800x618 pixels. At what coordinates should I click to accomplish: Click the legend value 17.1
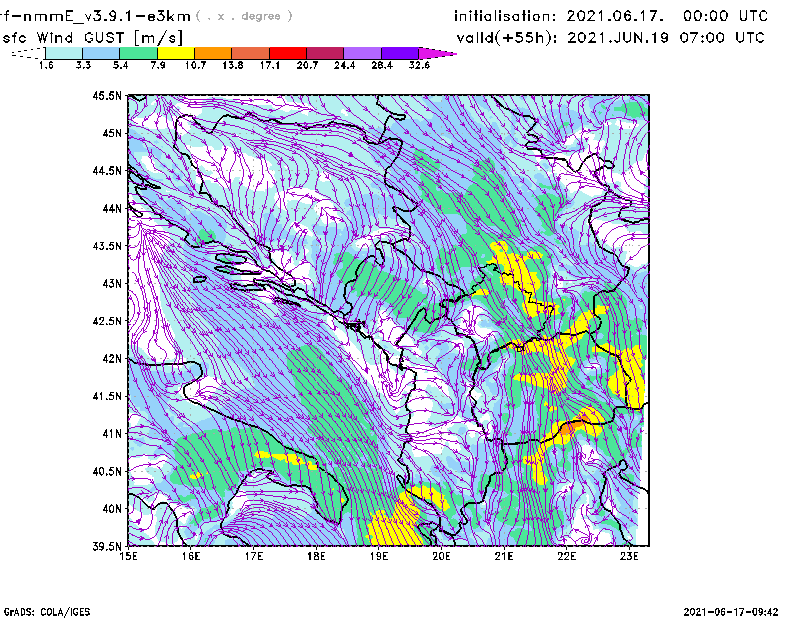pos(270,65)
